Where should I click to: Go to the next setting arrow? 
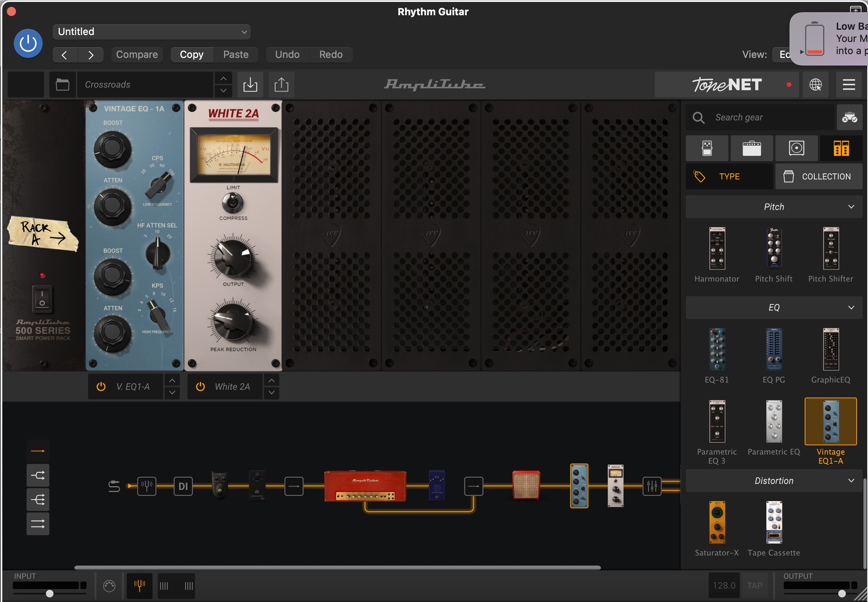pyautogui.click(x=91, y=55)
